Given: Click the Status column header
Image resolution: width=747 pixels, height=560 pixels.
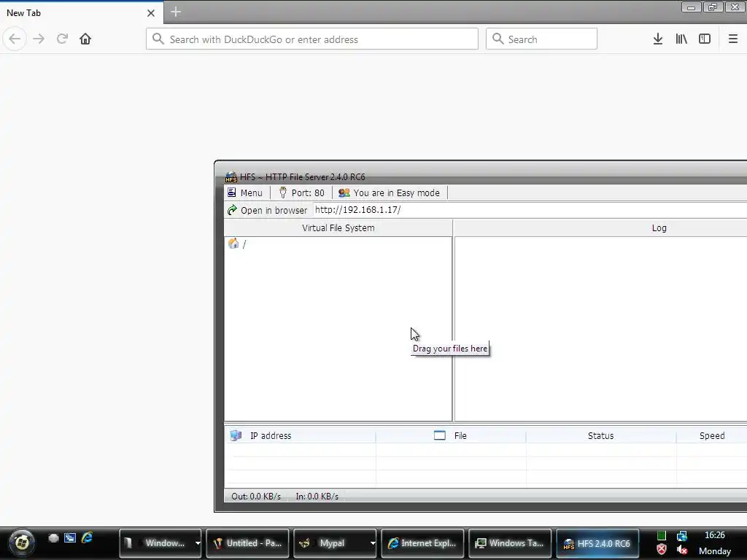Looking at the screenshot, I should [601, 436].
